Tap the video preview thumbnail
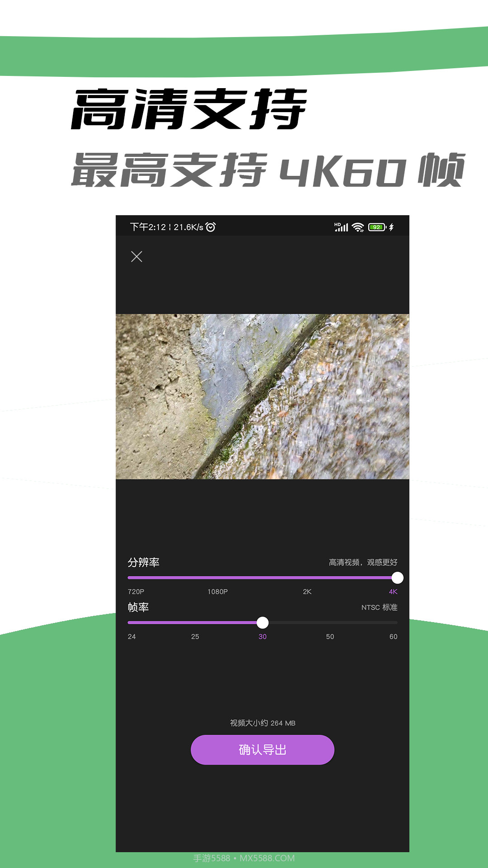488x868 pixels. (x=263, y=396)
